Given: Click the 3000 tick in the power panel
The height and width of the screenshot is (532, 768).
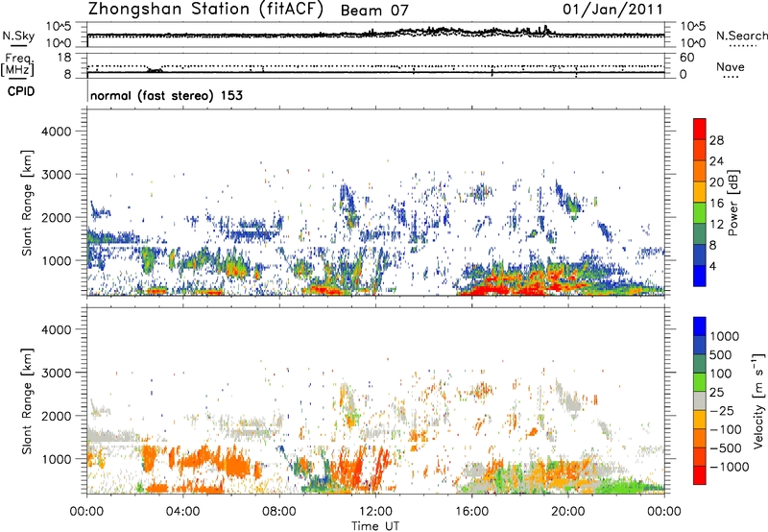Looking at the screenshot, I should click(57, 175).
